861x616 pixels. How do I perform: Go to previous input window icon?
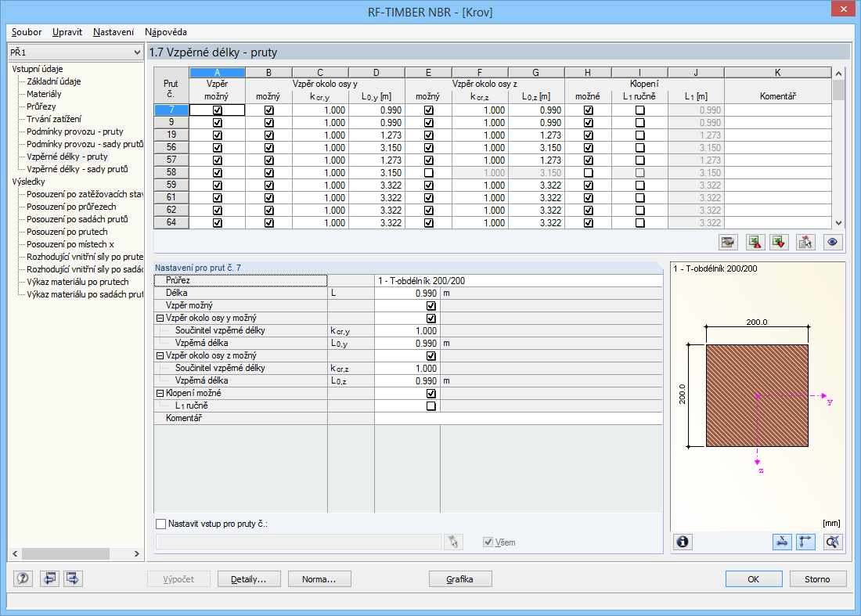49,579
